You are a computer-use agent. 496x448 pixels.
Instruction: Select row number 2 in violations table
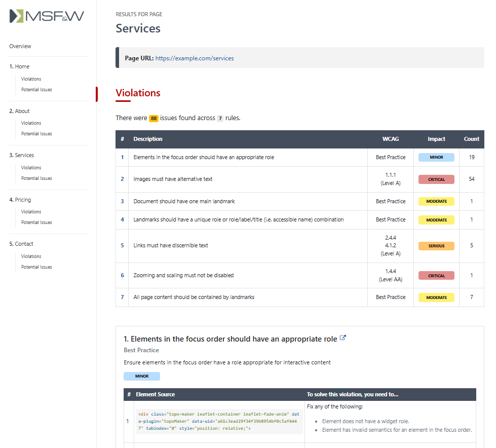coord(122,179)
